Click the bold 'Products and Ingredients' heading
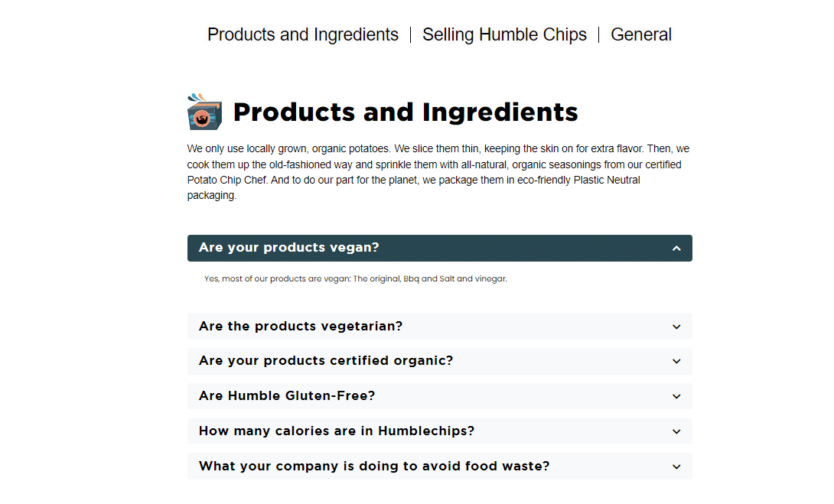Screen dimensions: 834x504 pyautogui.click(x=406, y=112)
